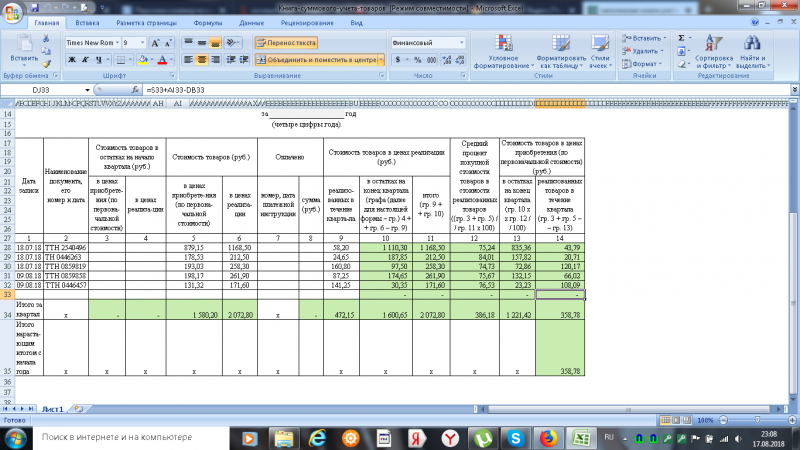Toggle Перенос текста wrap text
Screen dimensions: 800x450
pos(286,44)
